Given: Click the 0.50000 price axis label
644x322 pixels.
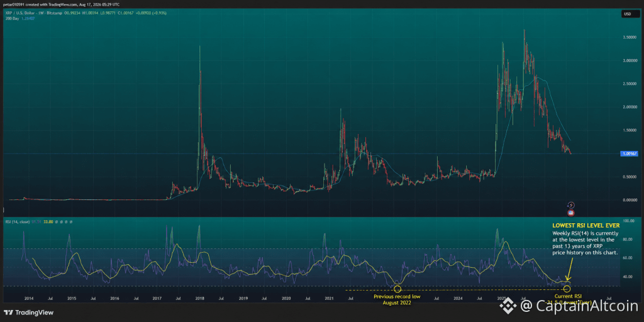Looking at the screenshot, I should (629, 177).
